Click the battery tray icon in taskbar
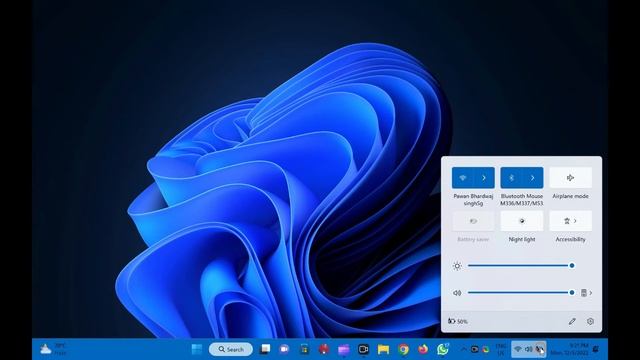Screen dimensions: 640x360 tap(539, 349)
